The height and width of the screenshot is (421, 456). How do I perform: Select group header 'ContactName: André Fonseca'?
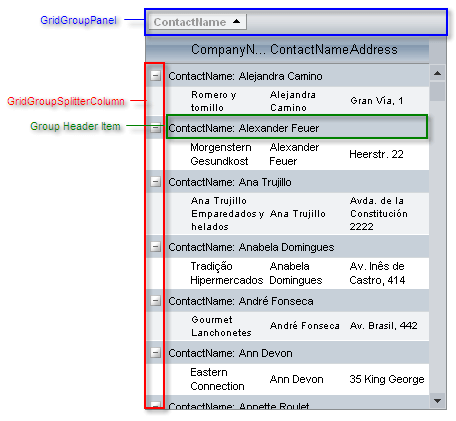[x=297, y=301]
